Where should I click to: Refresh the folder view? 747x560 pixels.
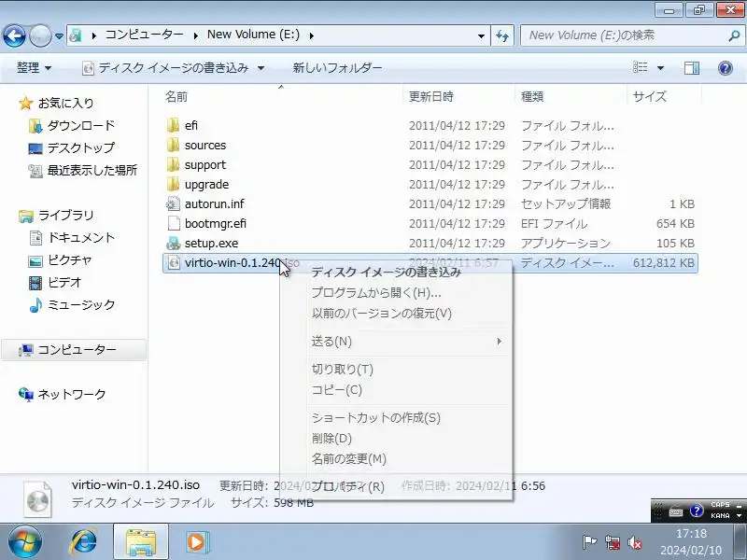point(502,35)
